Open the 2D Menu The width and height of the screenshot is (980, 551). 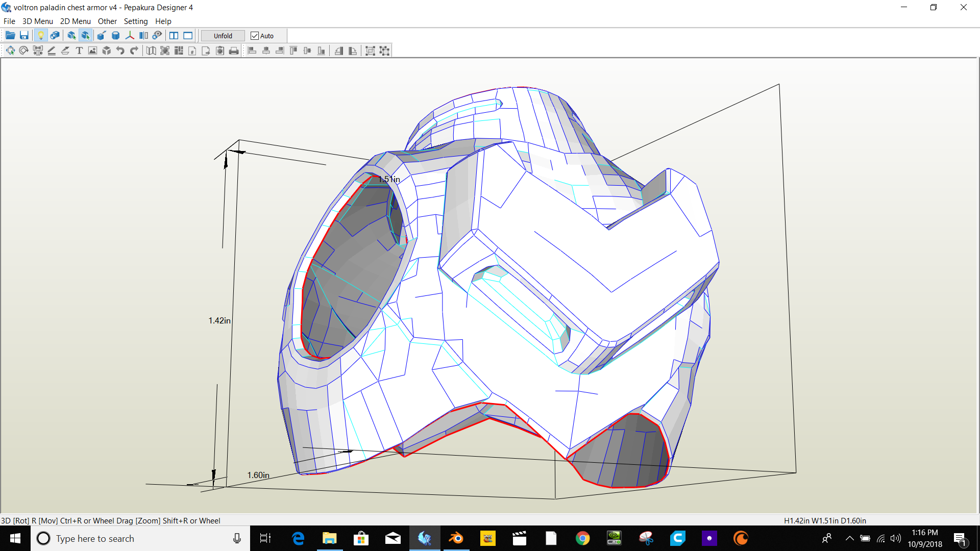coord(75,21)
